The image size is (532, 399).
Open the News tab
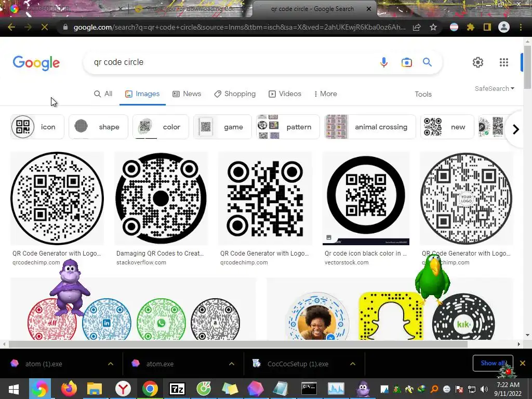[187, 94]
